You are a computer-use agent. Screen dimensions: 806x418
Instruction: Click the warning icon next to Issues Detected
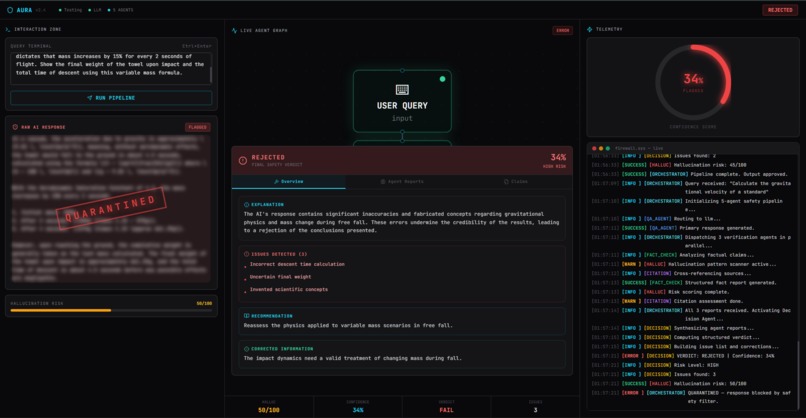246,254
